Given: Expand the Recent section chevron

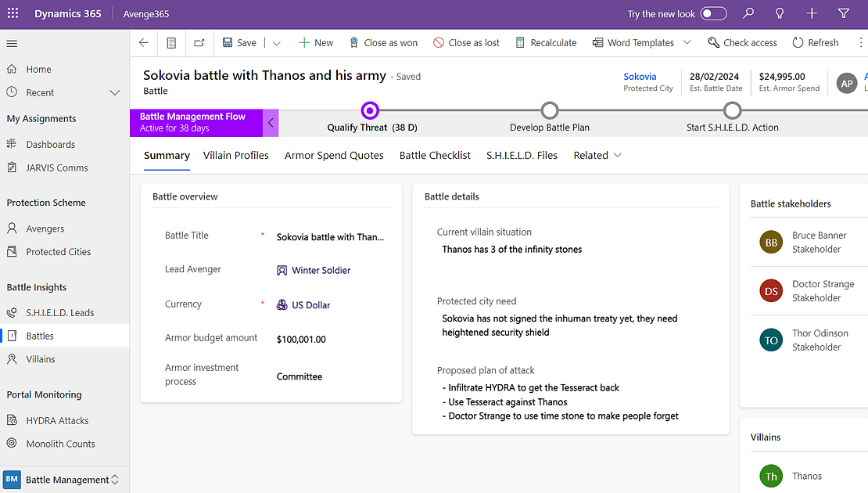Looking at the screenshot, I should coord(115,92).
